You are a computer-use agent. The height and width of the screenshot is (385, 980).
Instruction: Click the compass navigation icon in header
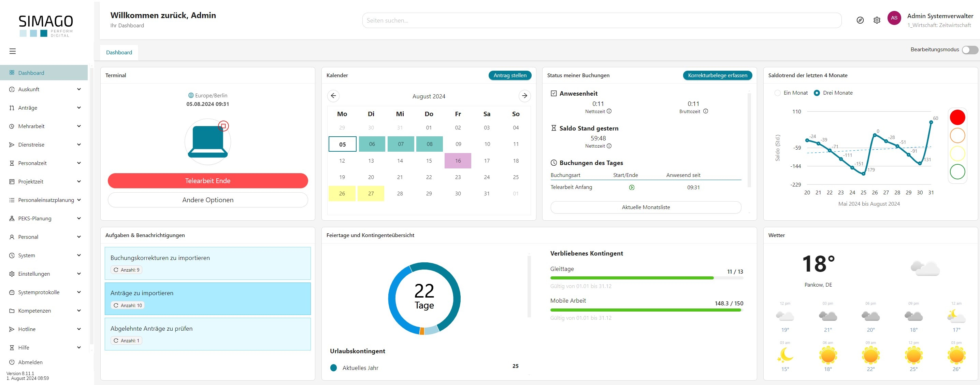point(860,20)
